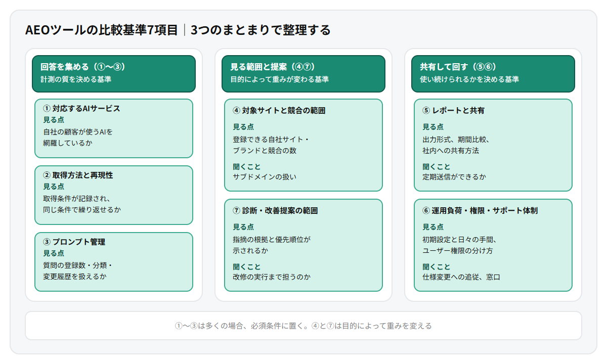Click the text '示されるか'
The height and width of the screenshot is (364, 607).
(x=250, y=250)
